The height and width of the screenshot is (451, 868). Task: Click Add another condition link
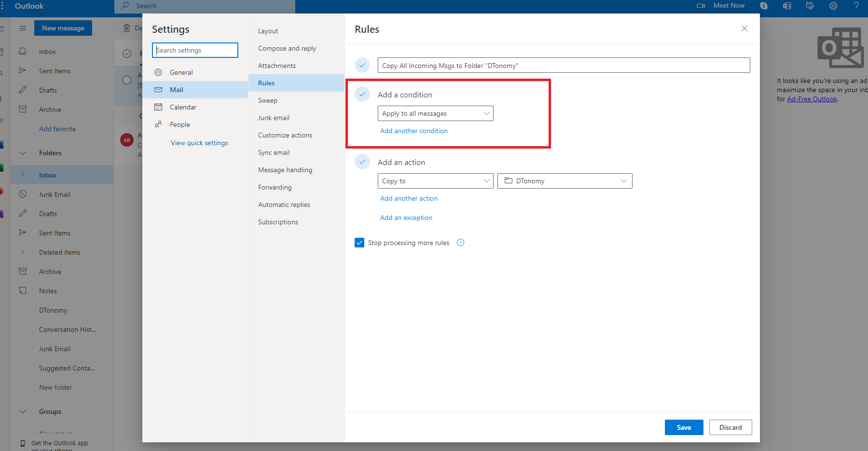[x=414, y=131]
